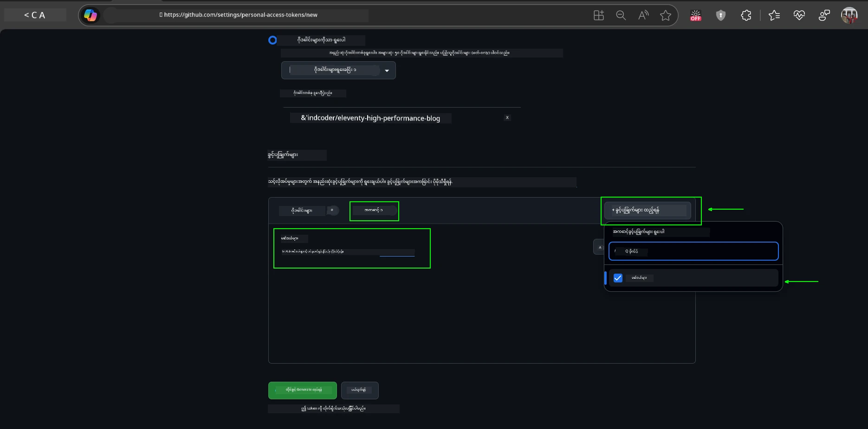Click the split screen icon in toolbar
Screen dimensions: 868x429
tap(599, 15)
